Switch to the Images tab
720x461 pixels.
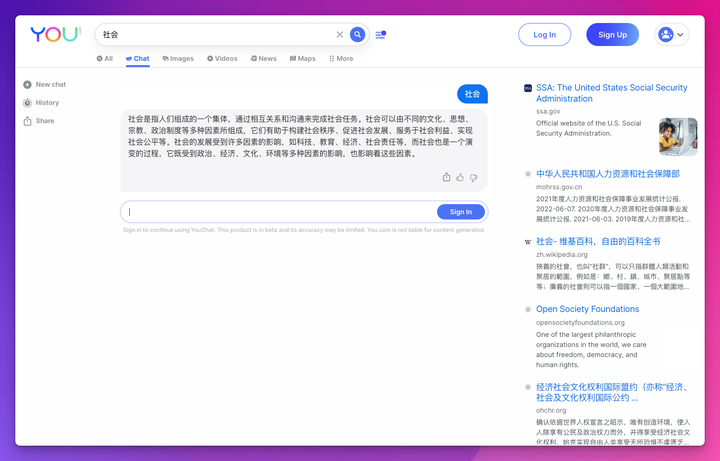(x=178, y=59)
